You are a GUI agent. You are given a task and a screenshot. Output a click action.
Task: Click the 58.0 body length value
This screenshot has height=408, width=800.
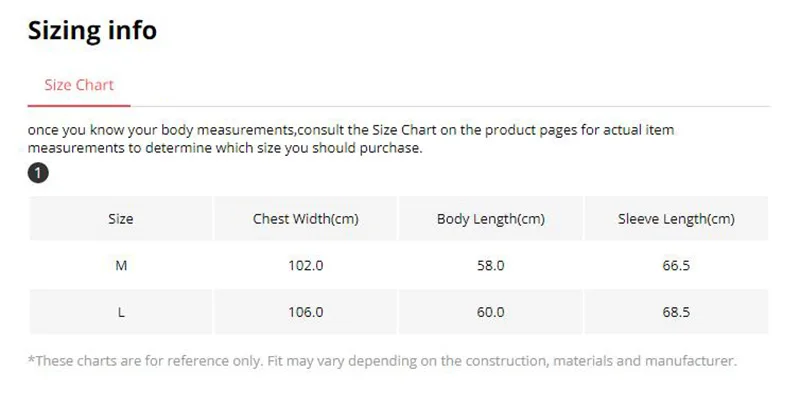[x=491, y=265]
